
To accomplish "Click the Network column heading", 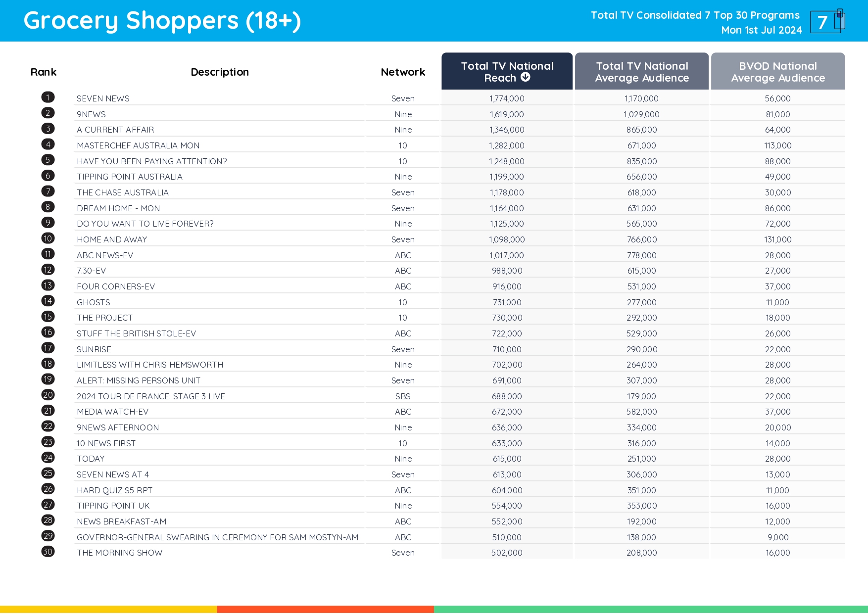I will pyautogui.click(x=403, y=72).
